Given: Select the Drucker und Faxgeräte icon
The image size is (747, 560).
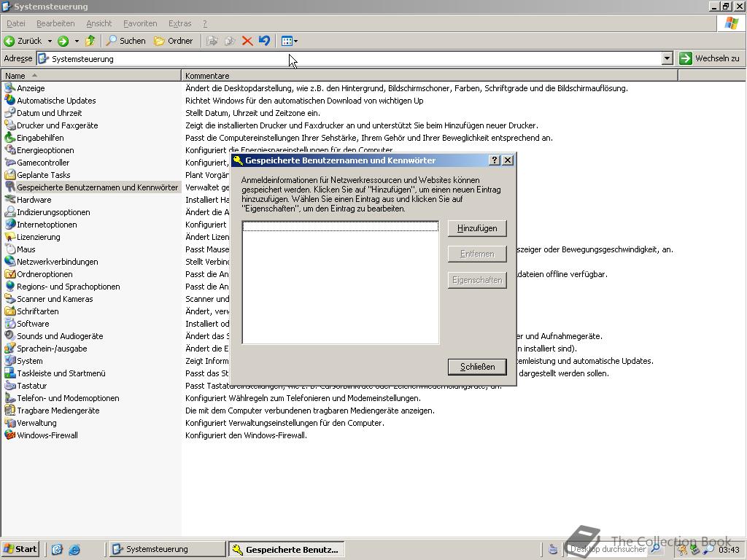Looking at the screenshot, I should click(10, 125).
